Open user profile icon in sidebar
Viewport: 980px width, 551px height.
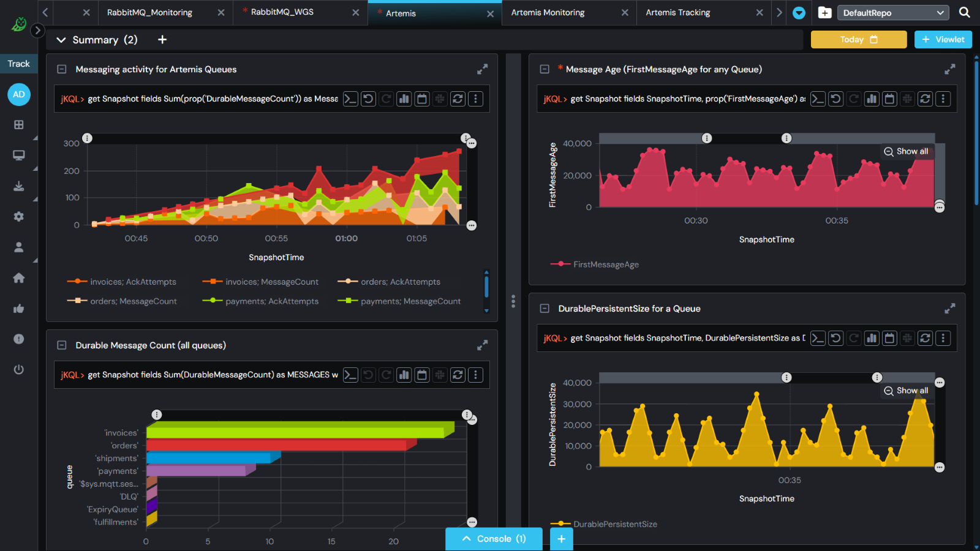[19, 247]
